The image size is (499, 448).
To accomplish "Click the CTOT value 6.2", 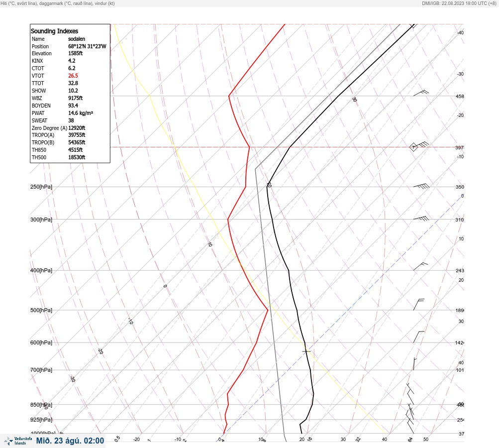I will (x=72, y=68).
